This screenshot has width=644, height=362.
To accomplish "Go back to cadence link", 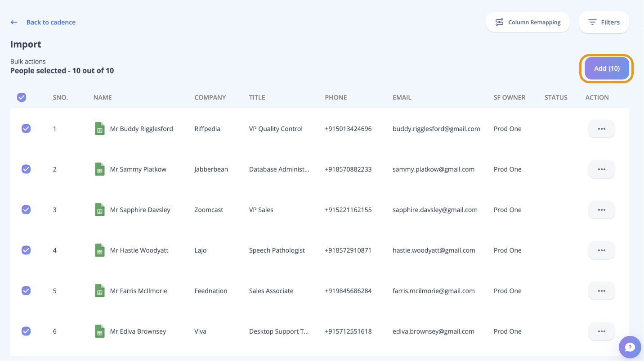I will pyautogui.click(x=51, y=23).
